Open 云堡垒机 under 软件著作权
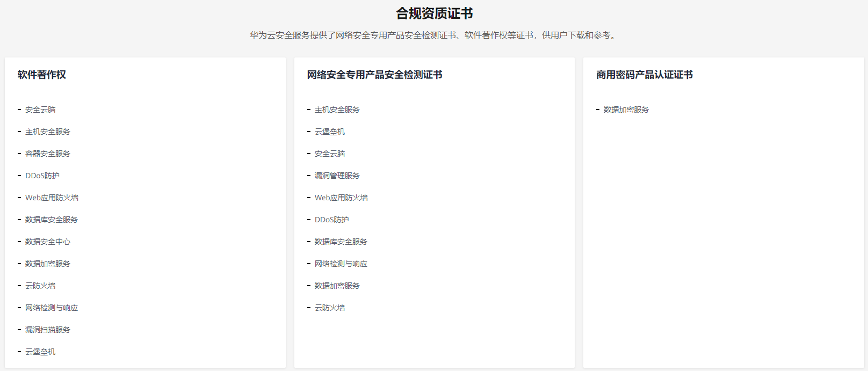This screenshot has height=371, width=868. pos(40,352)
